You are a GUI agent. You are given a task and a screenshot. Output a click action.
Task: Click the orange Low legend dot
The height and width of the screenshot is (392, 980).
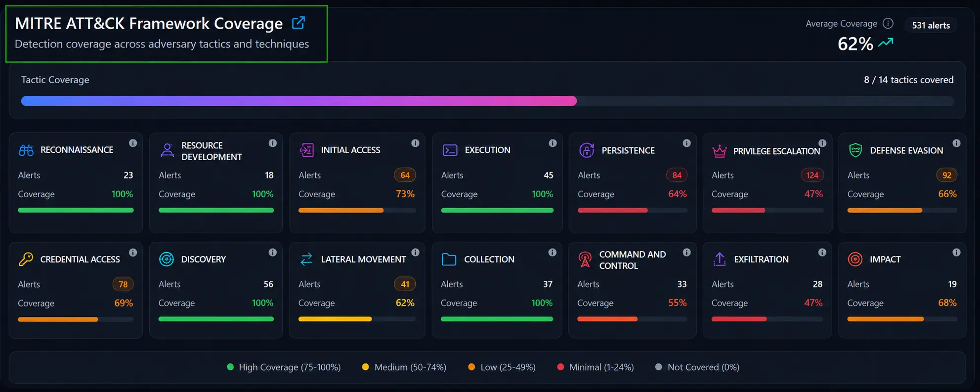[471, 367]
